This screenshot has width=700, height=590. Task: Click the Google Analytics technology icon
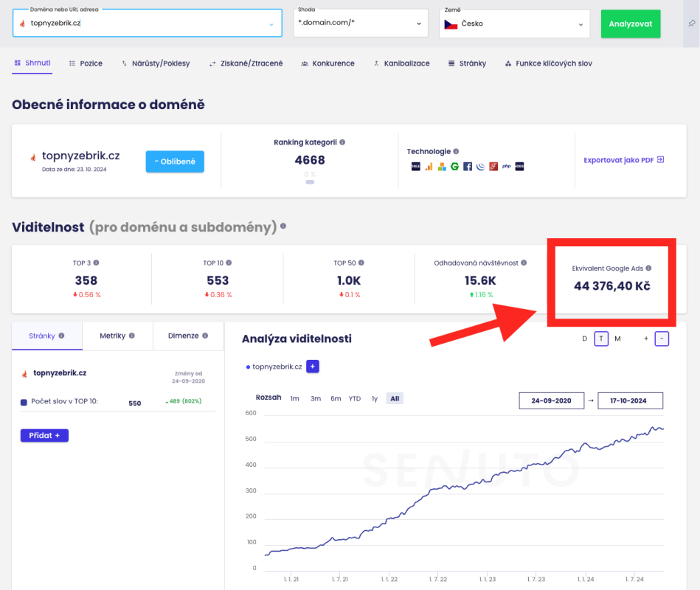point(429,167)
